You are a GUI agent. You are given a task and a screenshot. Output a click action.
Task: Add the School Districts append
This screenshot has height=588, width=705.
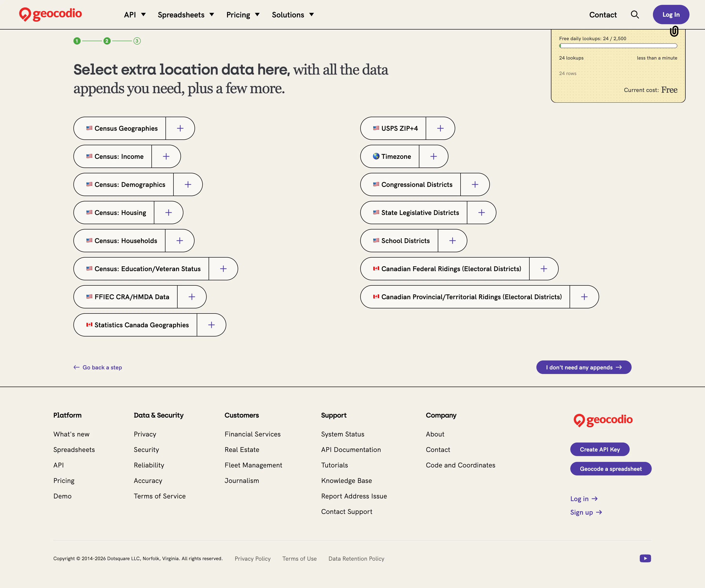[x=453, y=241]
